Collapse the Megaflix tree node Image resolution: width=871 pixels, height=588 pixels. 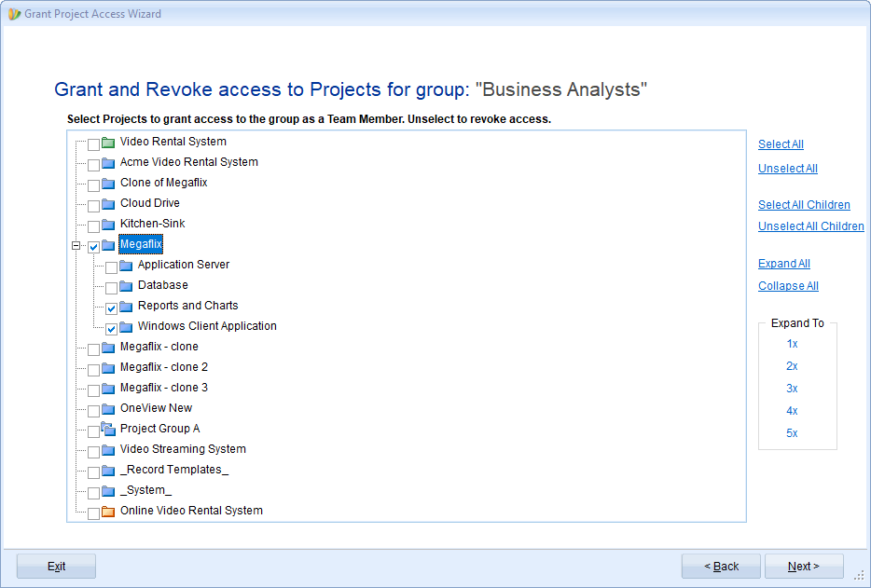click(76, 245)
